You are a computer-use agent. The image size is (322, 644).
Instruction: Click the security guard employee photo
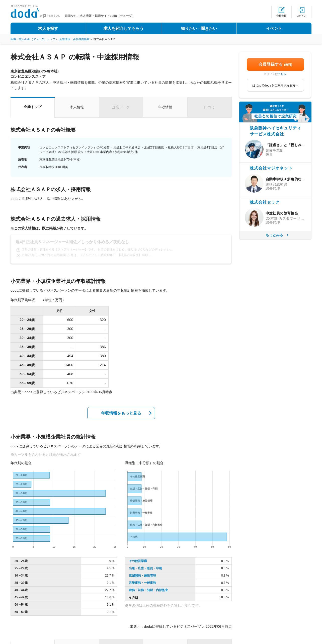pyautogui.click(x=254, y=149)
